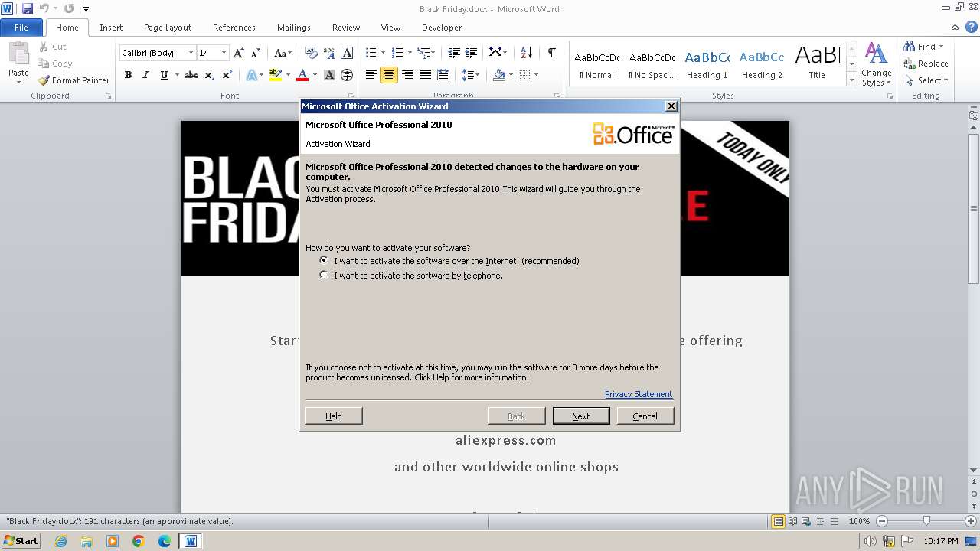
Task: Switch to Print Layout view in status bar
Action: tap(778, 521)
